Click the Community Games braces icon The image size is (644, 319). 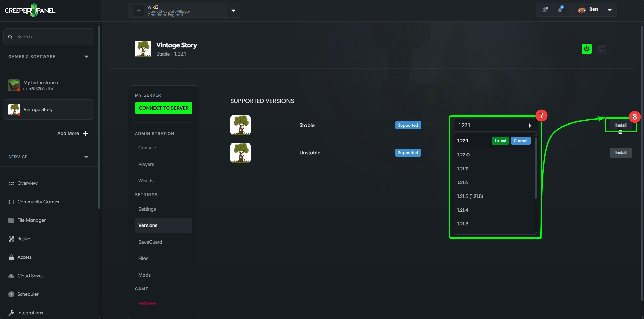tap(11, 202)
